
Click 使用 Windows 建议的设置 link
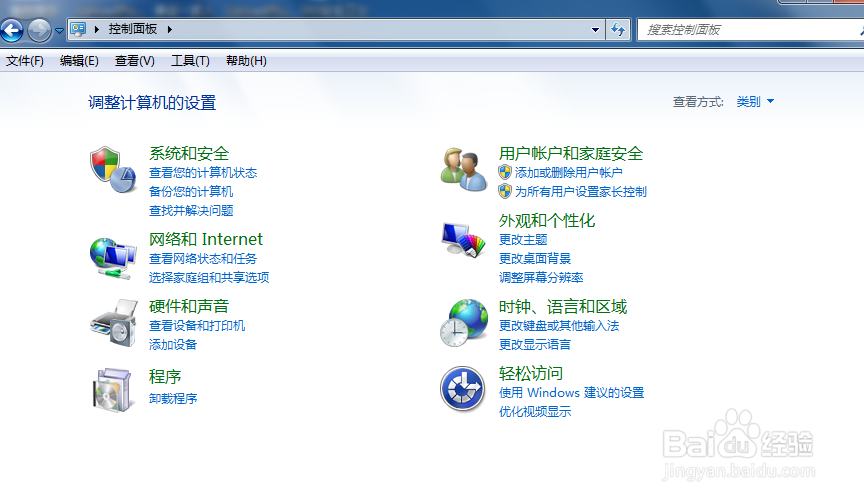tap(571, 393)
